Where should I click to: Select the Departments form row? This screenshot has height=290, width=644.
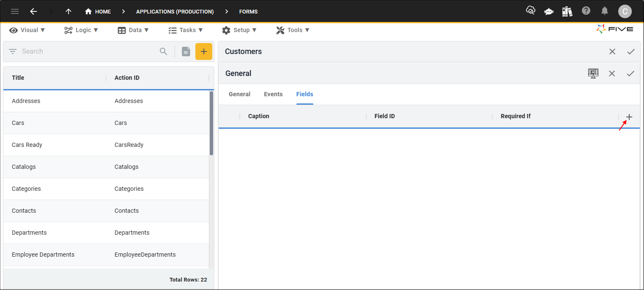(106, 233)
